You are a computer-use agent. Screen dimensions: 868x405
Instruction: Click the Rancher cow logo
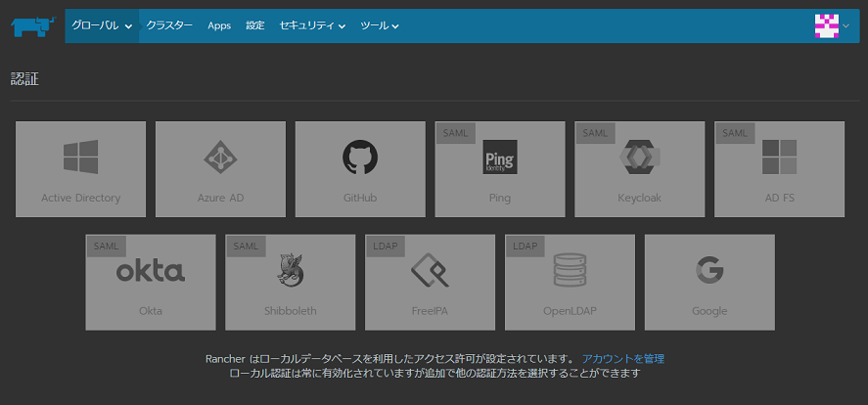point(33,25)
